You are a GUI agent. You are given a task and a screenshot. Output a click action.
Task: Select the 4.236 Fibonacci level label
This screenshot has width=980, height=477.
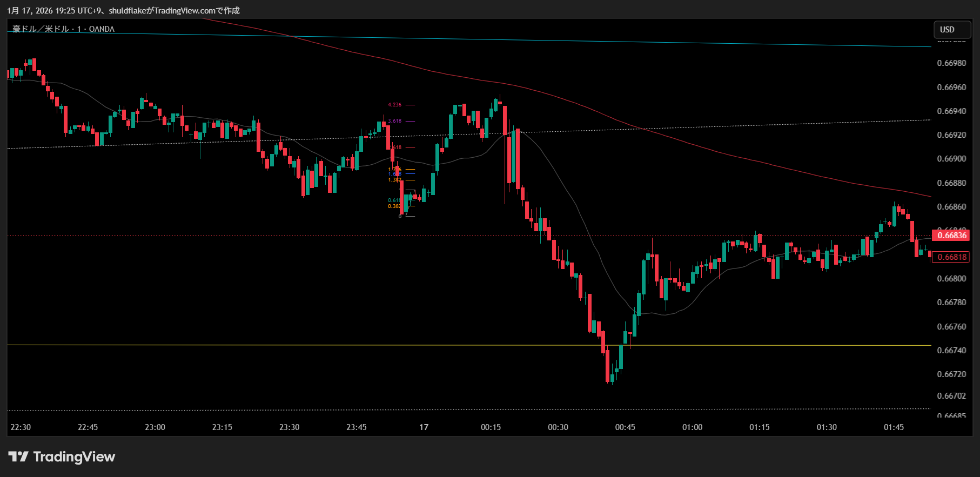[x=395, y=105]
